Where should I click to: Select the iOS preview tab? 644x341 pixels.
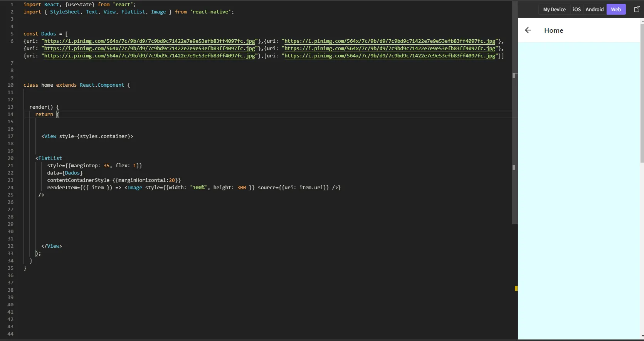[x=577, y=9]
